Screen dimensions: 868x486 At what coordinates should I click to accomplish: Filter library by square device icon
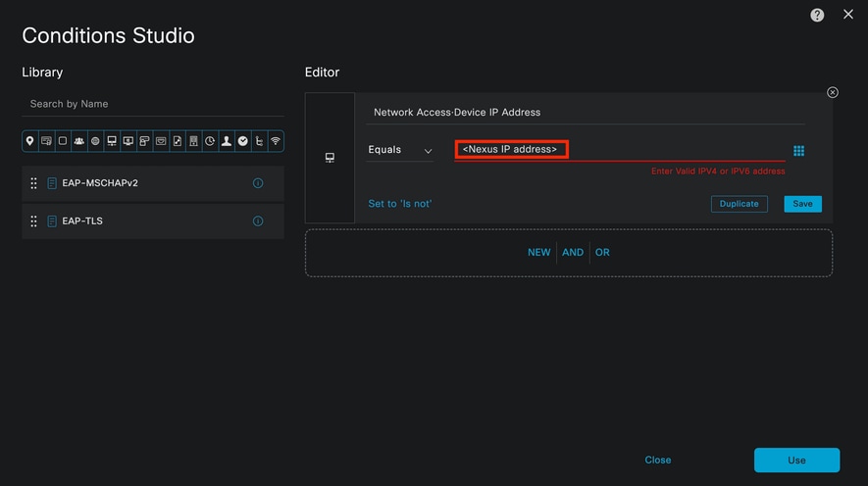[63, 141]
